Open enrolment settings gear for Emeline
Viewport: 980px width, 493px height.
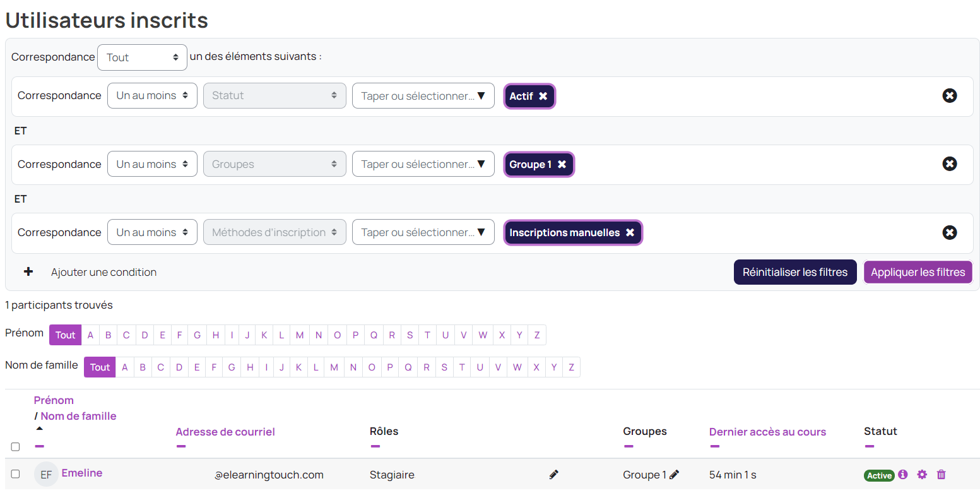pyautogui.click(x=922, y=475)
